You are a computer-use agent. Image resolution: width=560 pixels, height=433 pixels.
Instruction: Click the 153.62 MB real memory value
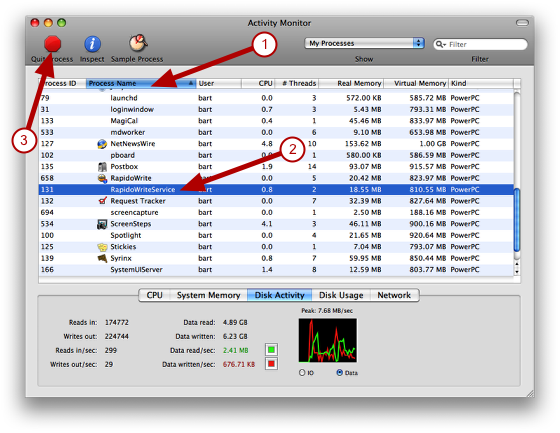pyautogui.click(x=363, y=144)
